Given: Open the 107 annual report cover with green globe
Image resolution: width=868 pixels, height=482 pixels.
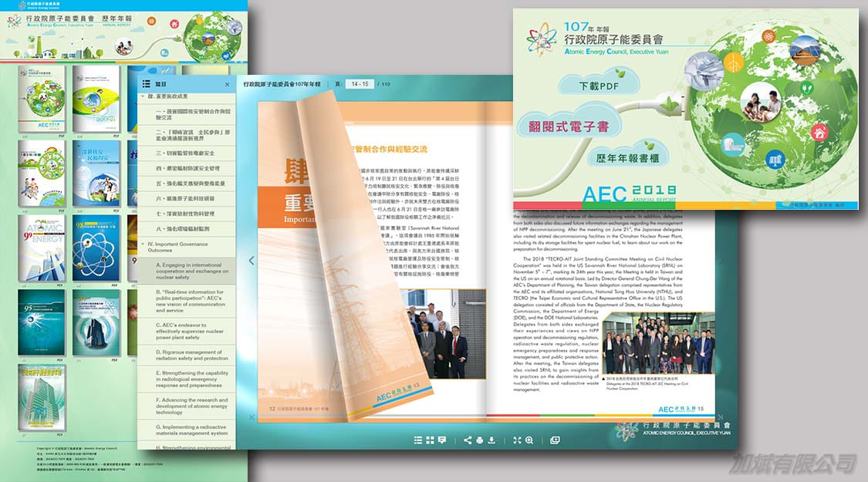Looking at the screenshot, I should point(42,99).
